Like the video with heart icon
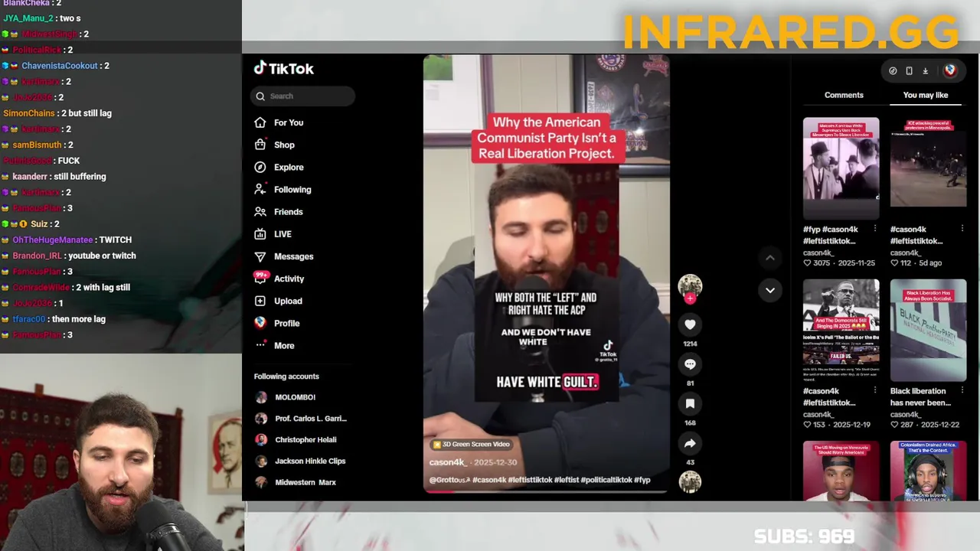 pyautogui.click(x=690, y=324)
